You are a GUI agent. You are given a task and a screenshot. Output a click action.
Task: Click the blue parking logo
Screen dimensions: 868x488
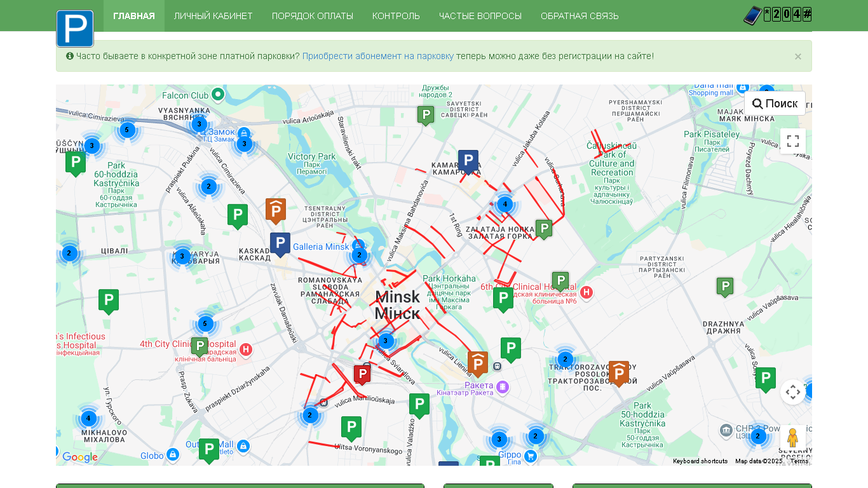tap(75, 29)
